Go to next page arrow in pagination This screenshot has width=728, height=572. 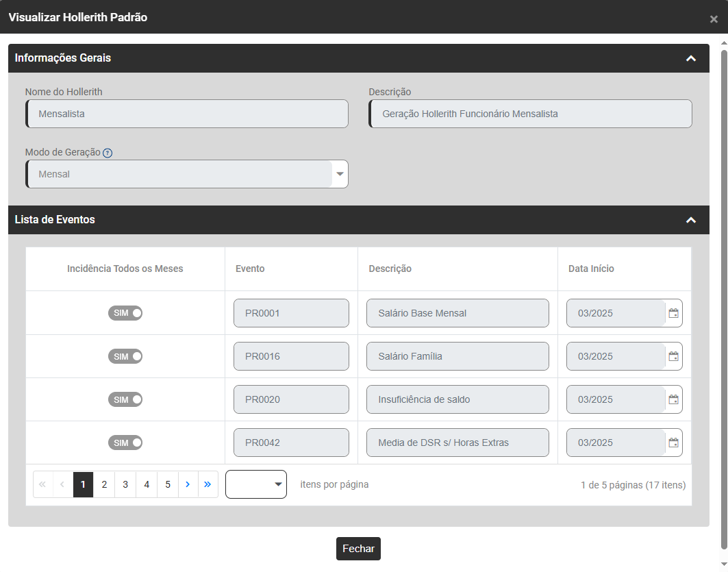click(188, 484)
